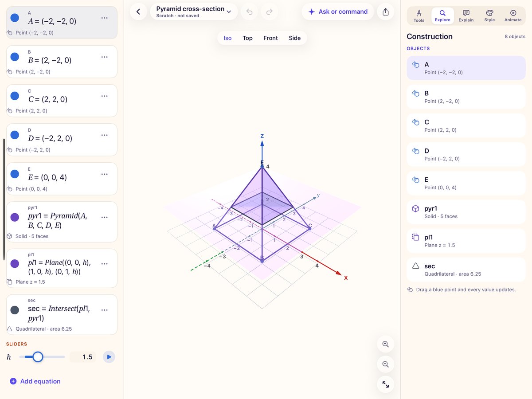Undo the last action
This screenshot has height=399, width=532.
(x=249, y=12)
